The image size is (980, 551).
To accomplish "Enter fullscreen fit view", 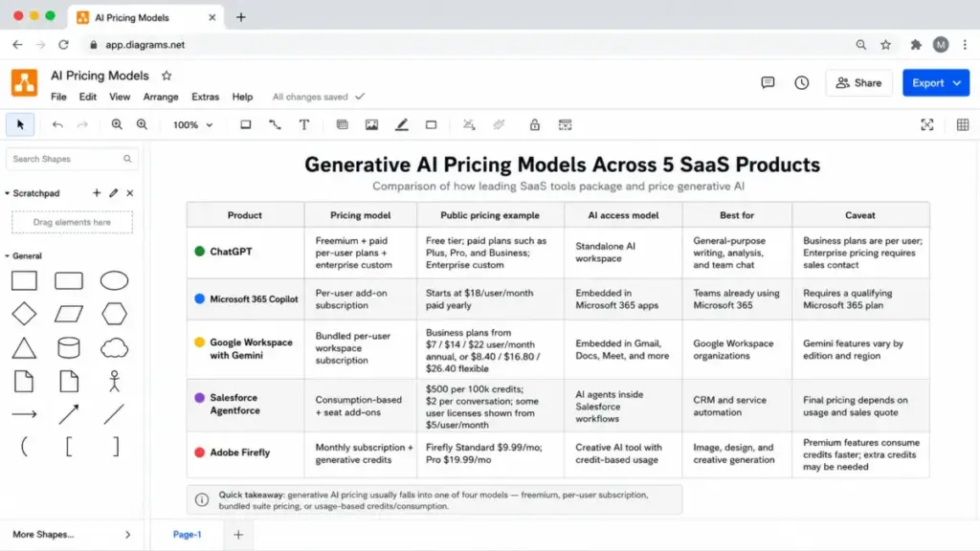I will tap(926, 125).
